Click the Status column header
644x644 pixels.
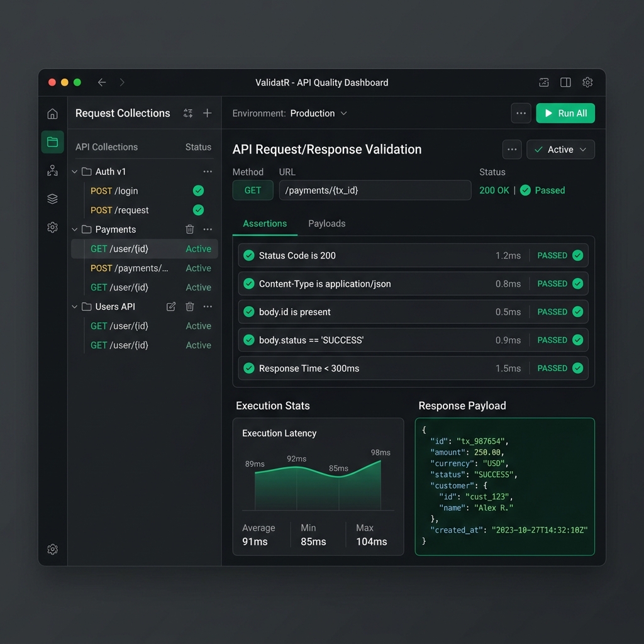198,147
